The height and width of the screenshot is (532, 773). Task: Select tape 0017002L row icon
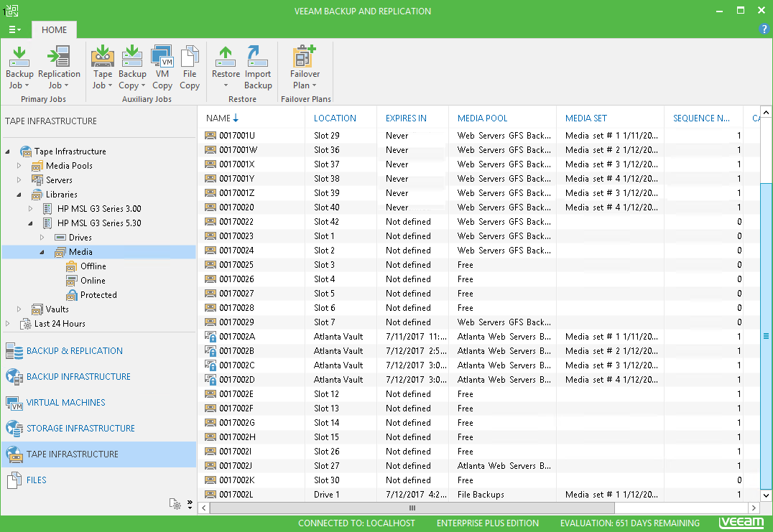(x=210, y=495)
